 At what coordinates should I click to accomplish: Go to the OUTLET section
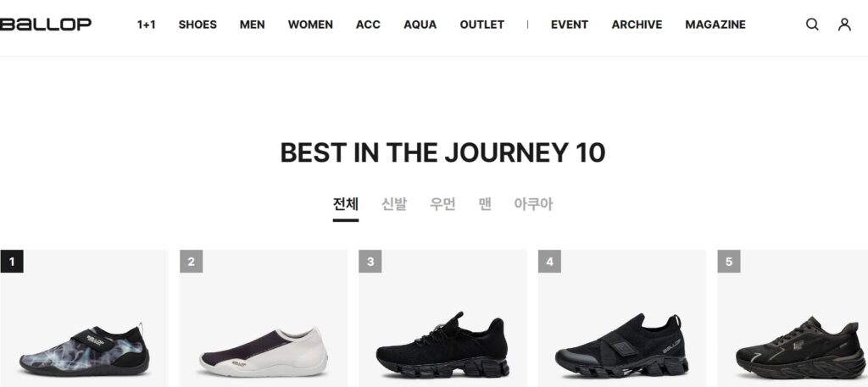(x=482, y=25)
